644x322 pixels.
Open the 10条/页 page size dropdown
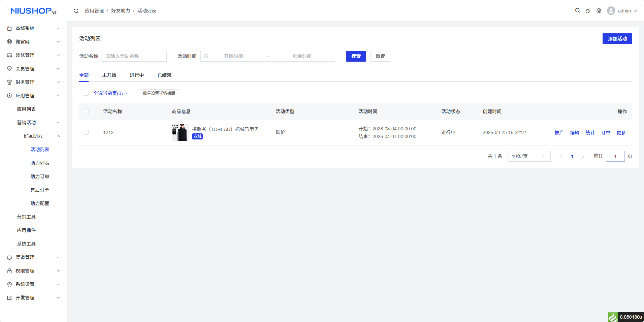[528, 156]
